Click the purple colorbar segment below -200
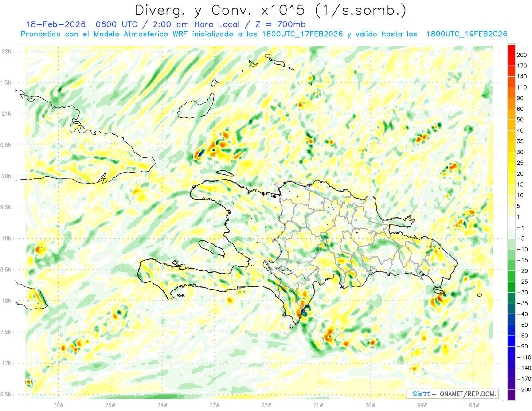Screen dimensions: 532x411 [x=511, y=395]
